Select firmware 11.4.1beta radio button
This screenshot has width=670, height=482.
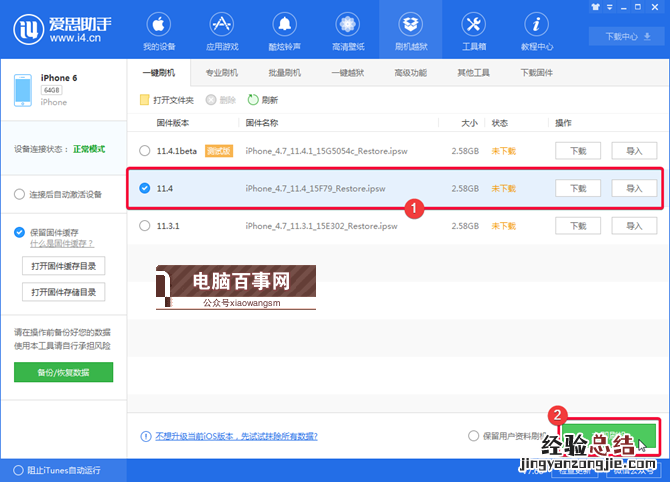(145, 151)
